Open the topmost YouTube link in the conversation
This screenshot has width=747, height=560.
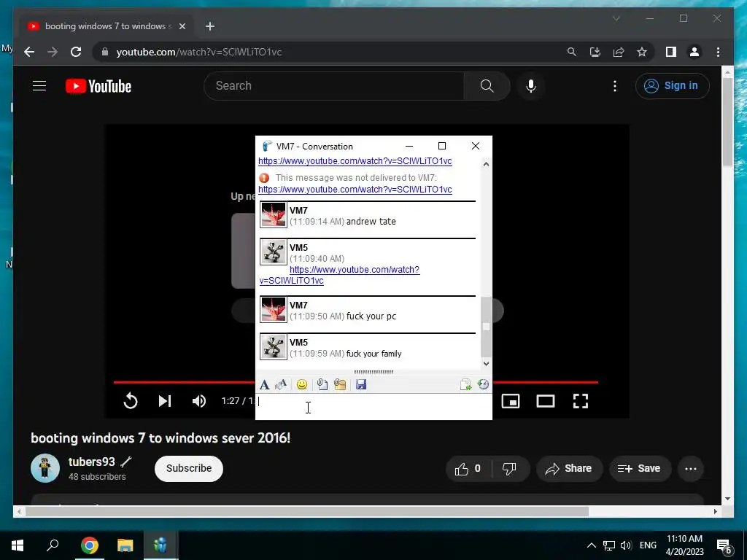(355, 161)
